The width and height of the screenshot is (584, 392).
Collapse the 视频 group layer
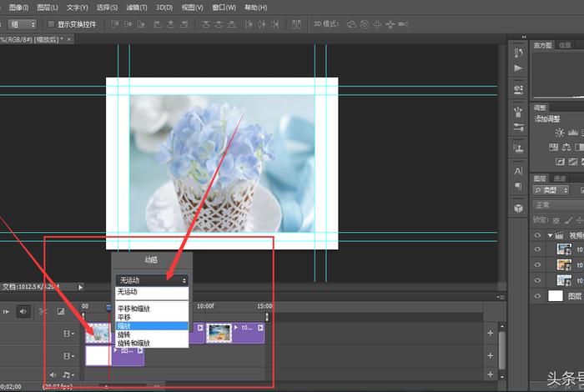coord(550,235)
